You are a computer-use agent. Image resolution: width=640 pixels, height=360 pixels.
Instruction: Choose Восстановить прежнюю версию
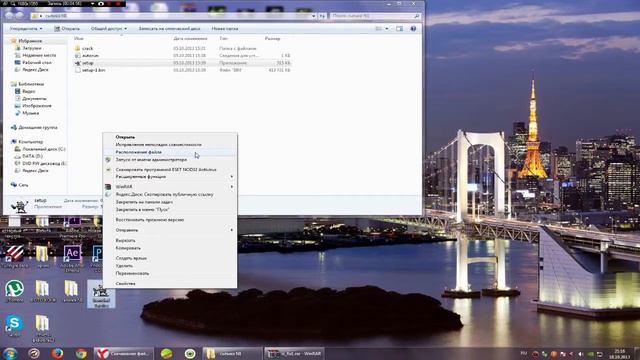coord(170,220)
